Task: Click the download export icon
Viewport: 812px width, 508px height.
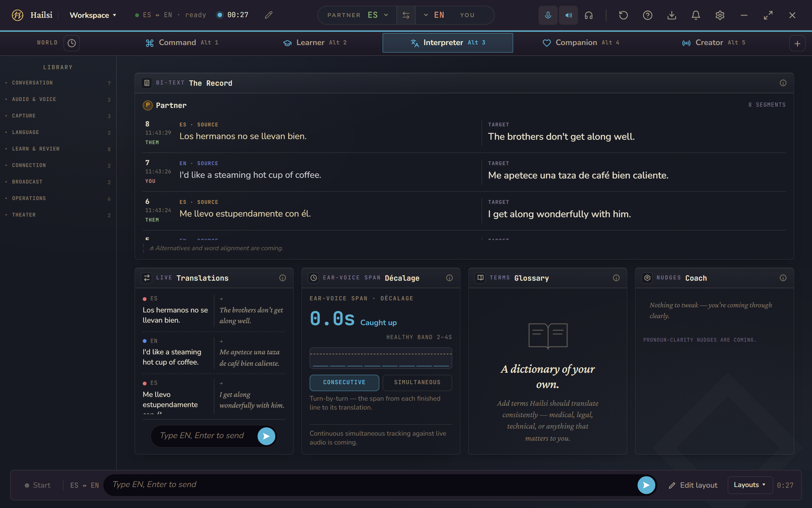Action: (671, 15)
